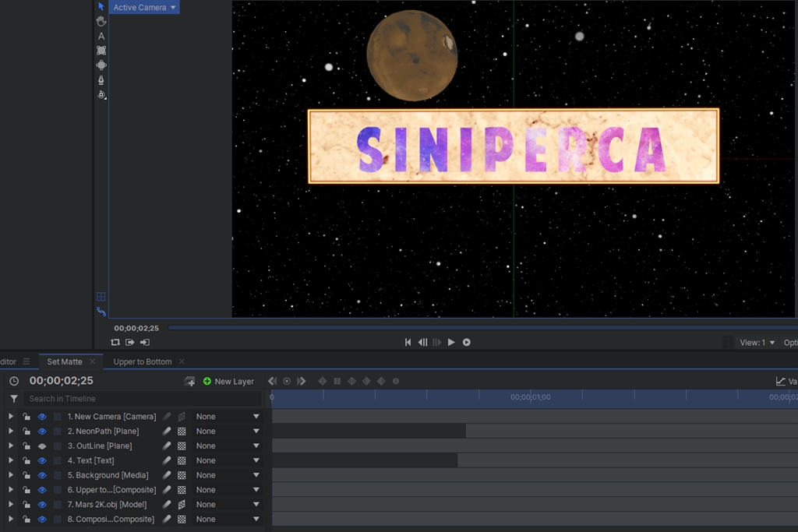Click the loop playback icon
This screenshot has width=798, height=532.
(115, 342)
